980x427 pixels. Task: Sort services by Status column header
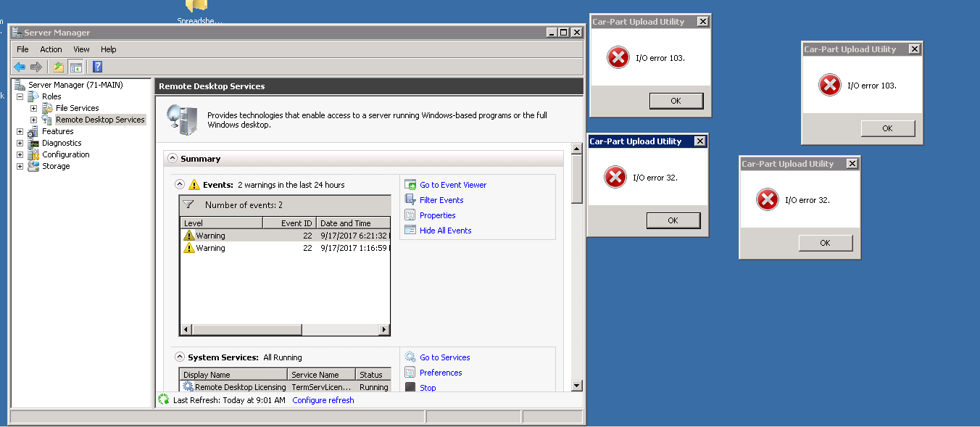(373, 375)
